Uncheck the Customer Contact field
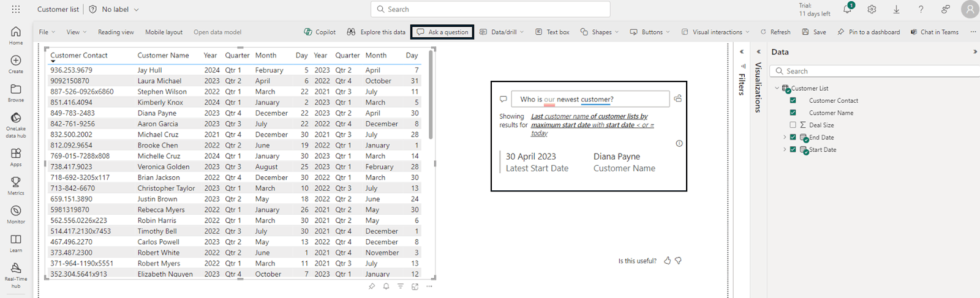 click(x=793, y=100)
